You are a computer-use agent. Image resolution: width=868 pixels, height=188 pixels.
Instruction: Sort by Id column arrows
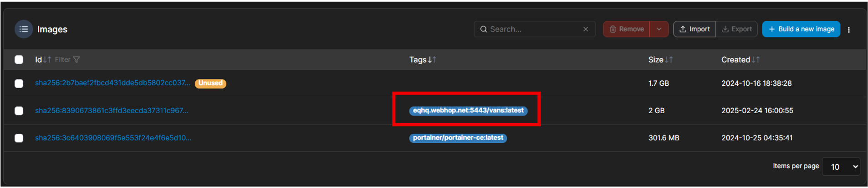click(47, 60)
